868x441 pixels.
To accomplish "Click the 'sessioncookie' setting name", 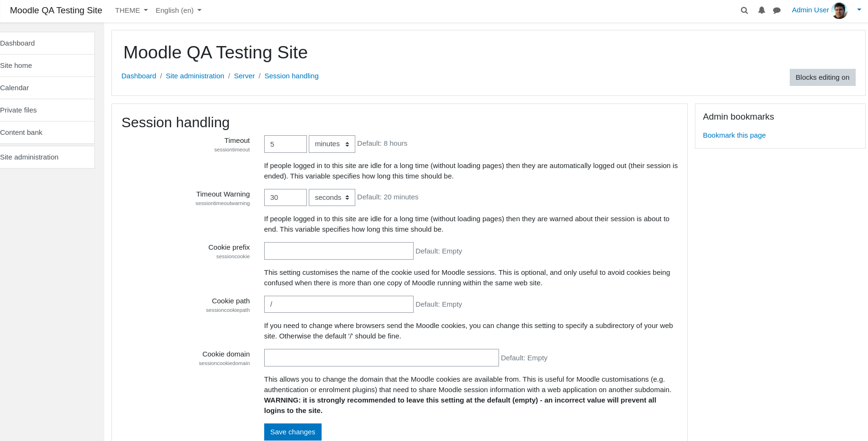I will (x=233, y=256).
